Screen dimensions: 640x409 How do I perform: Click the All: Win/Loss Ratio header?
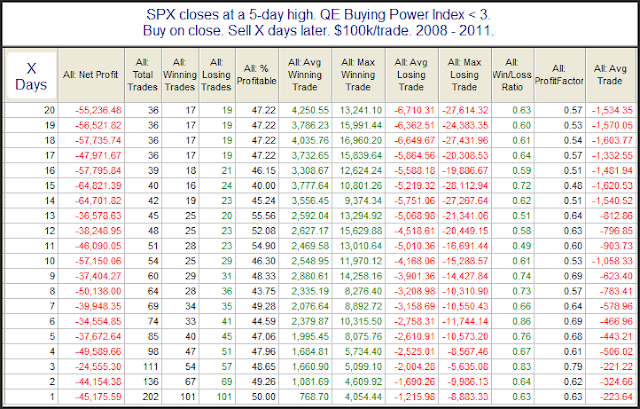pos(513,75)
